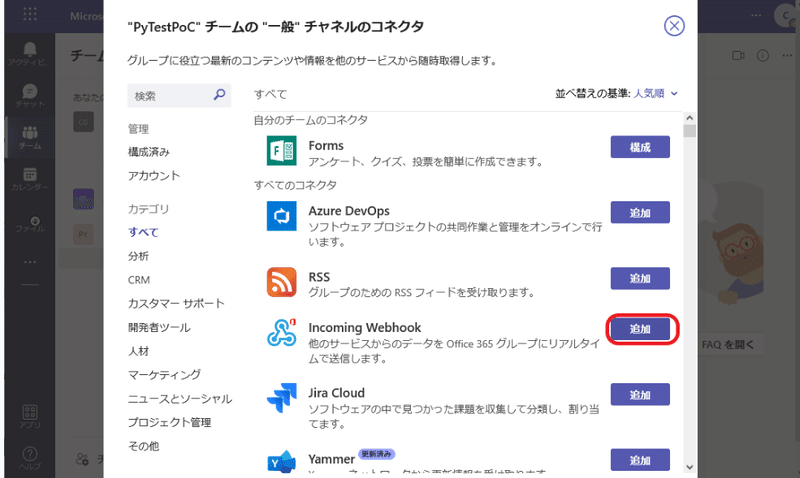Close the connectors dialog with the X button
This screenshot has width=800, height=478.
point(674,26)
